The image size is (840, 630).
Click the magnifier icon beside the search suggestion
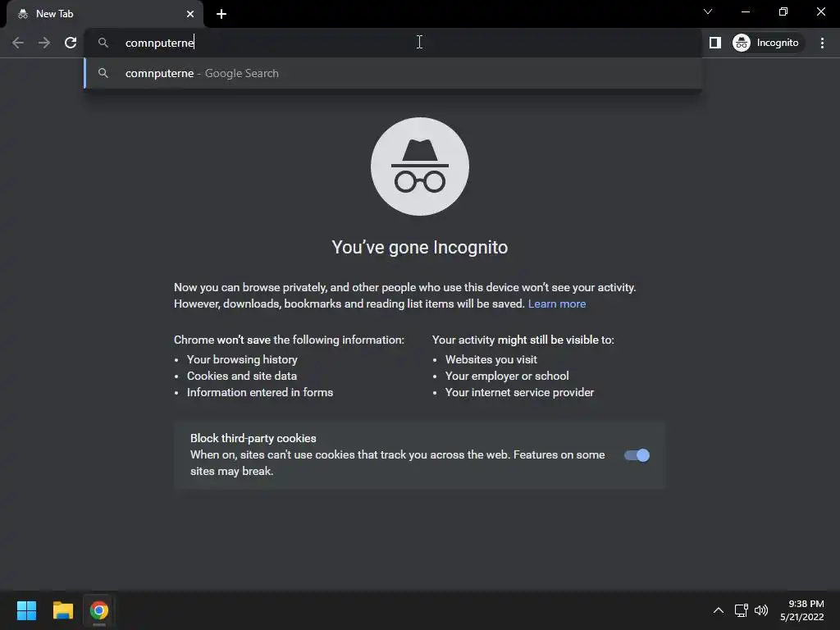point(103,73)
